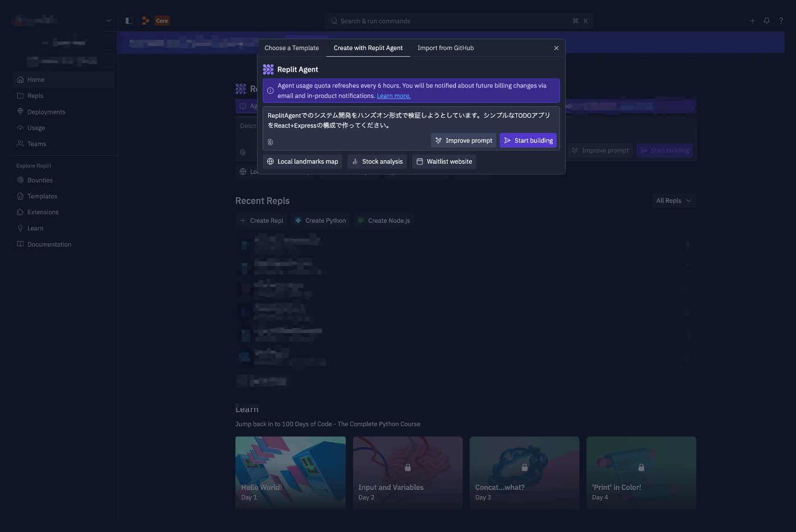Click Start building in dialog
The width and height of the screenshot is (796, 532).
(x=528, y=140)
